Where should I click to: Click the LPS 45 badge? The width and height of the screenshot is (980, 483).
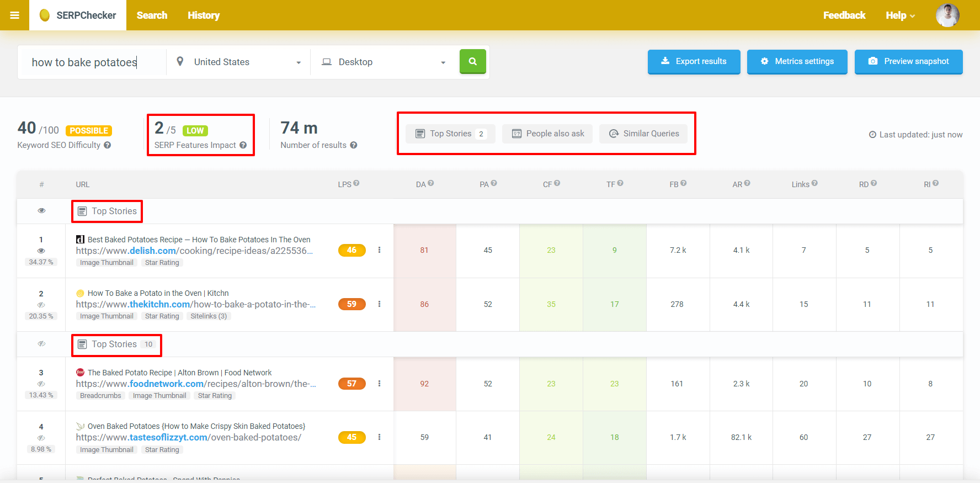(x=351, y=437)
